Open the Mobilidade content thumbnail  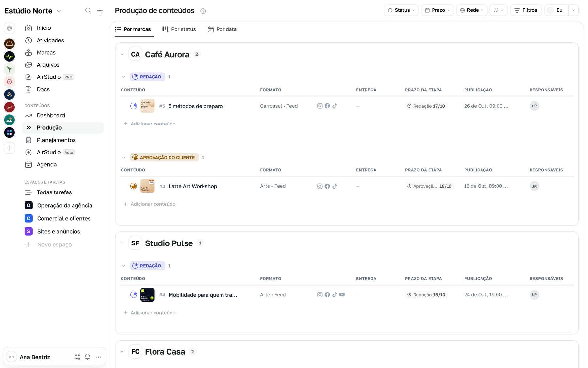point(147,295)
